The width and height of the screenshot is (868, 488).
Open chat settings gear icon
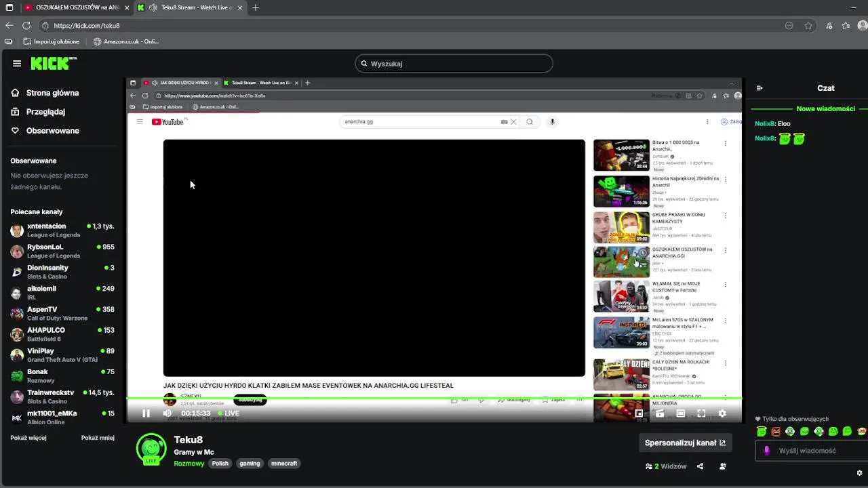coord(859,473)
